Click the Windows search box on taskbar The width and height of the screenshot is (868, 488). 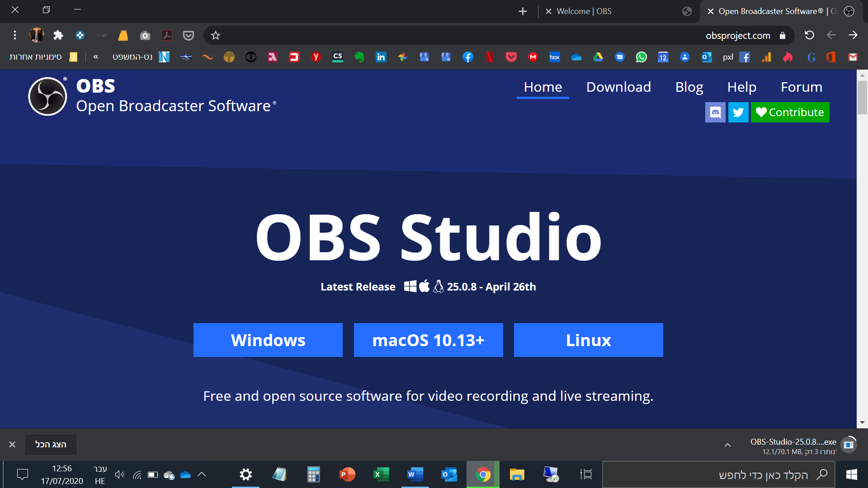pyautogui.click(x=718, y=474)
